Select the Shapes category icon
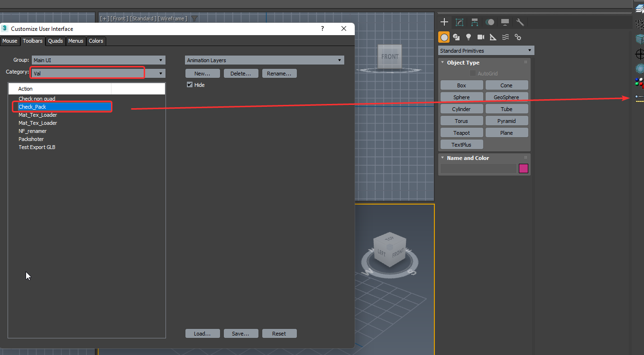Screen dimensions: 644x355 click(x=456, y=37)
